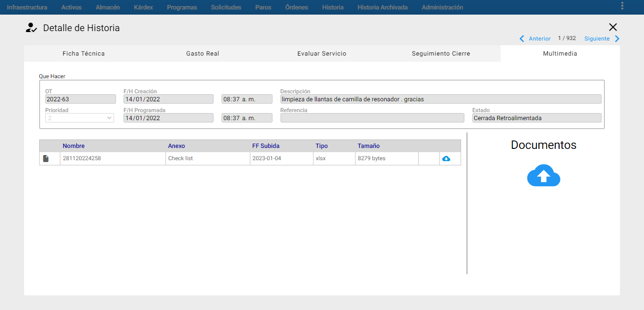Viewport: 644px width, 310px height.
Task: Open the Prioridad dropdown
Action: pos(80,118)
